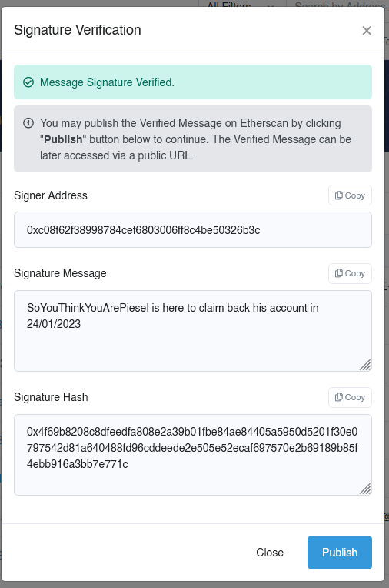Viewport: 389px width, 588px height.
Task: Copy the Signature Message text
Action: (x=350, y=273)
